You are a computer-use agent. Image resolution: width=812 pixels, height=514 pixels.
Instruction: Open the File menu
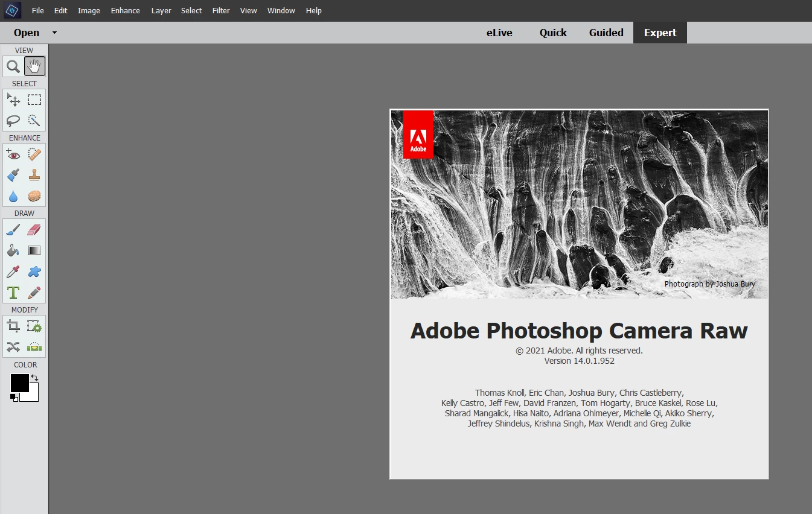(x=38, y=10)
